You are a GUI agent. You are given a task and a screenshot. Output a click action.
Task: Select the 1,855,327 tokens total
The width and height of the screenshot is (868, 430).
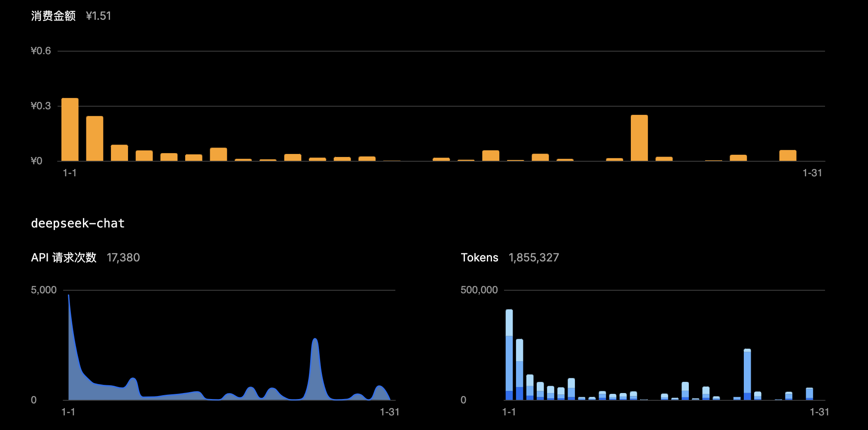pos(534,258)
